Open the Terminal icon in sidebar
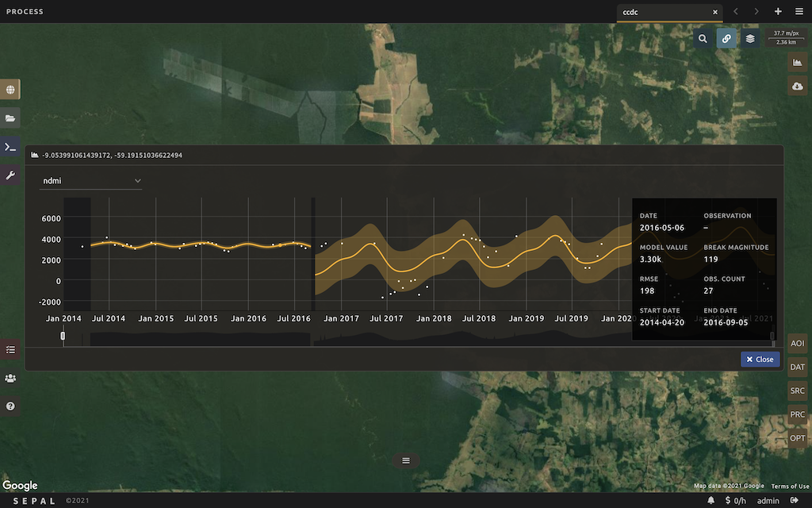Viewport: 812px width, 508px height. (10, 147)
